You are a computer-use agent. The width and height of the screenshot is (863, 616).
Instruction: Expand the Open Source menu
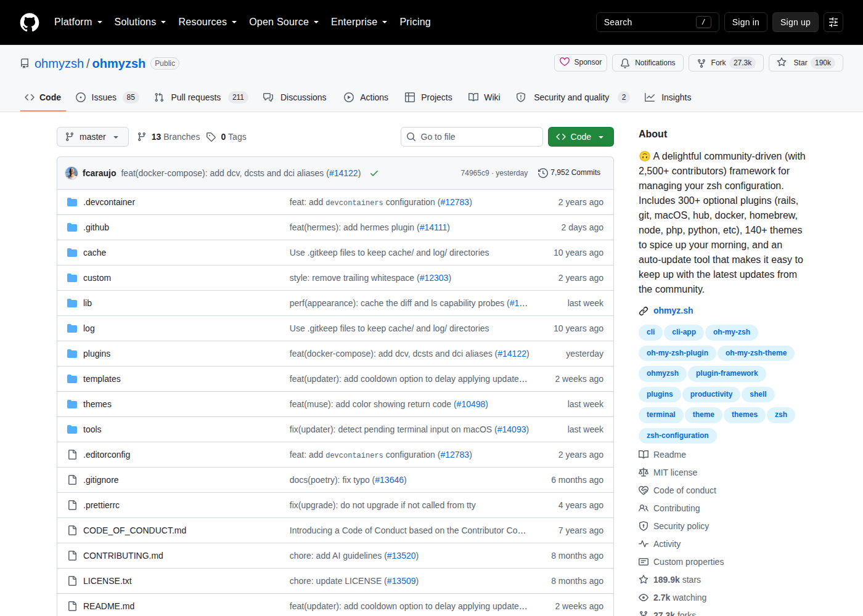(284, 22)
